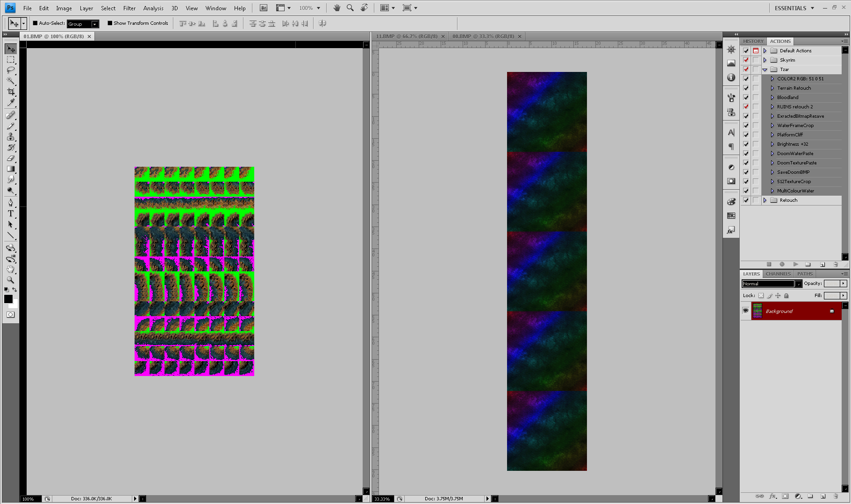Viewport: 851px width, 504px height.
Task: Select the Move tool in toolbox
Action: [11, 49]
